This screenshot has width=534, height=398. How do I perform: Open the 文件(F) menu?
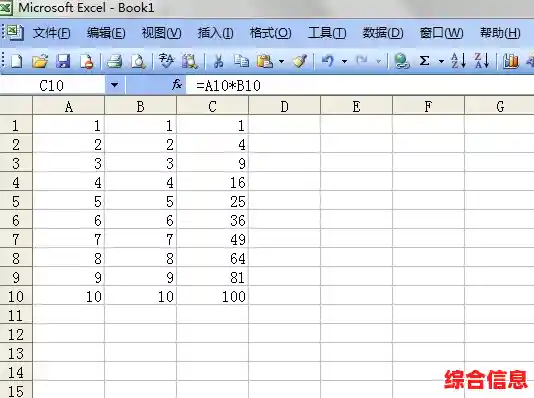pos(51,33)
